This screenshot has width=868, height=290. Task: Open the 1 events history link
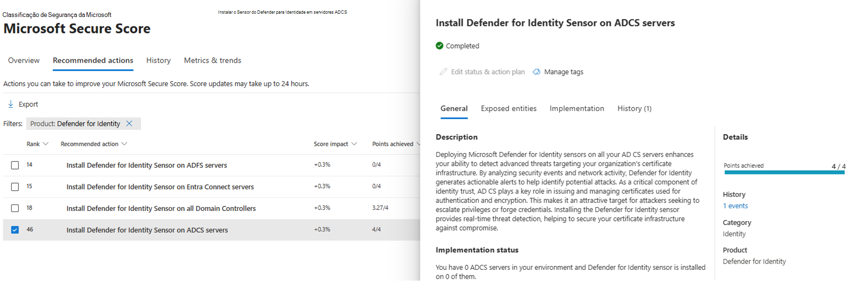735,206
